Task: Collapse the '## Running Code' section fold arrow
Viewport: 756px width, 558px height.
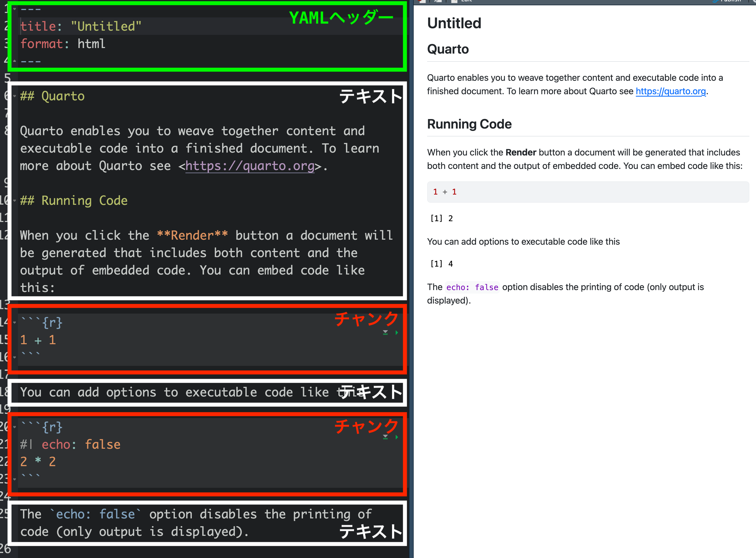Action: (15, 201)
